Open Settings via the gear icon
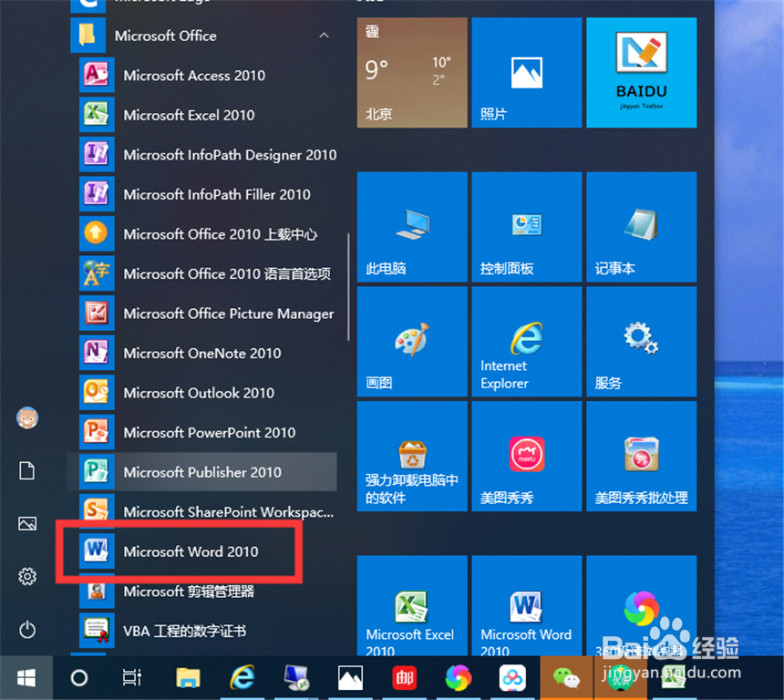784x700 pixels. coord(27,577)
